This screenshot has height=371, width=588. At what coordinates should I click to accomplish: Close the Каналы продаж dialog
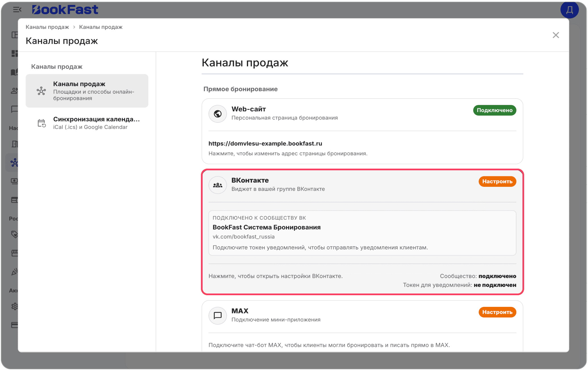point(556,35)
